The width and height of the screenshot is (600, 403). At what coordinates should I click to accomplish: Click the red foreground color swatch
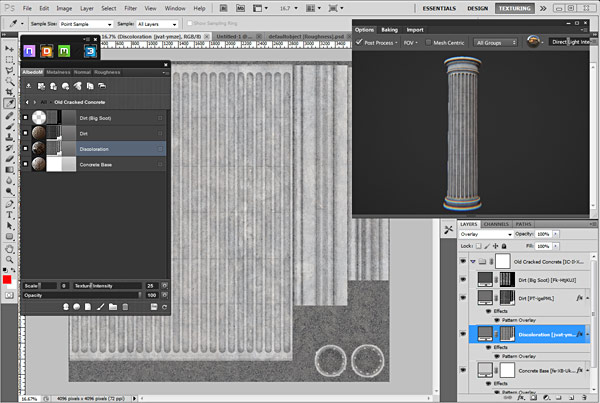[x=7, y=280]
